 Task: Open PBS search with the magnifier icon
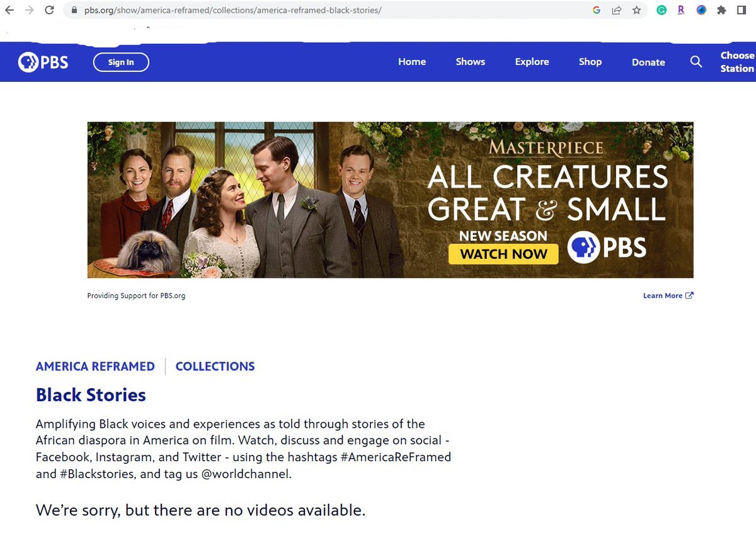(696, 62)
